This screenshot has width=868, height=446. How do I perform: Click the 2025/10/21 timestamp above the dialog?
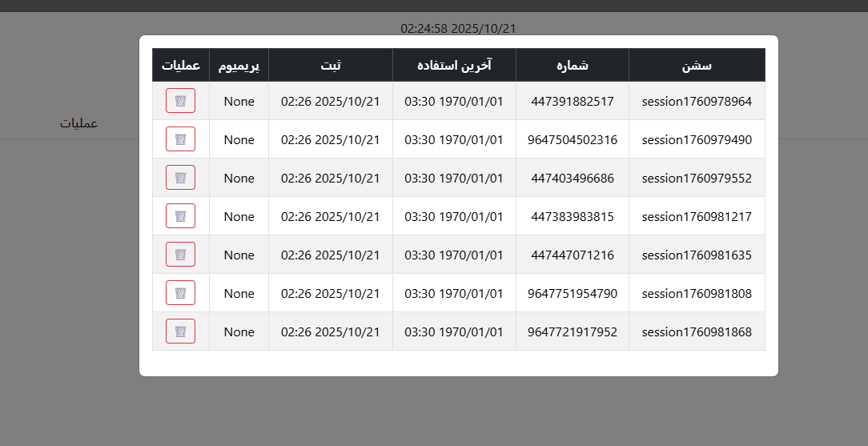click(458, 28)
